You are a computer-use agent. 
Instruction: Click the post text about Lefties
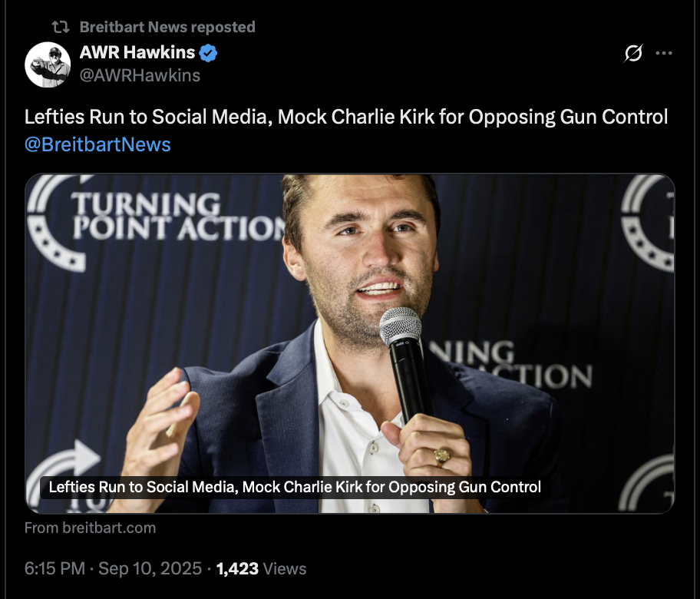[x=346, y=117]
